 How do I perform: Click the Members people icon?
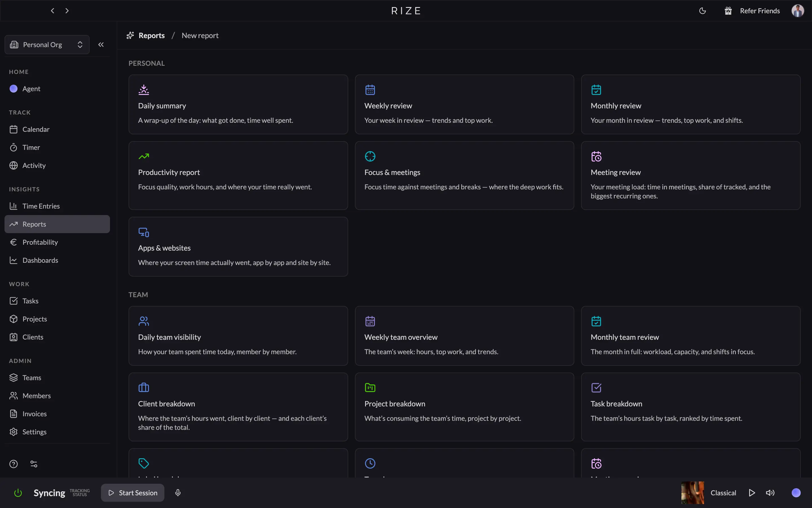(x=14, y=396)
